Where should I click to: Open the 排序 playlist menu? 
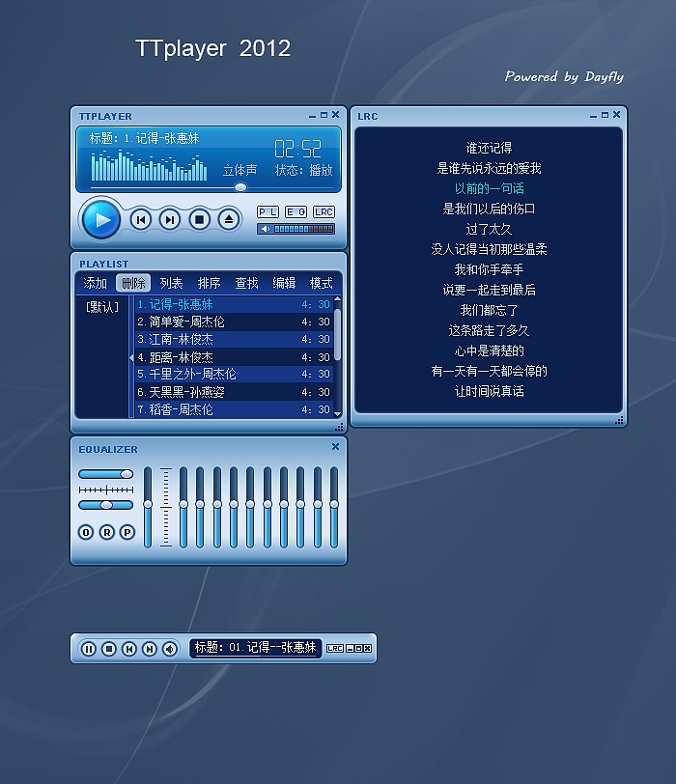click(209, 283)
